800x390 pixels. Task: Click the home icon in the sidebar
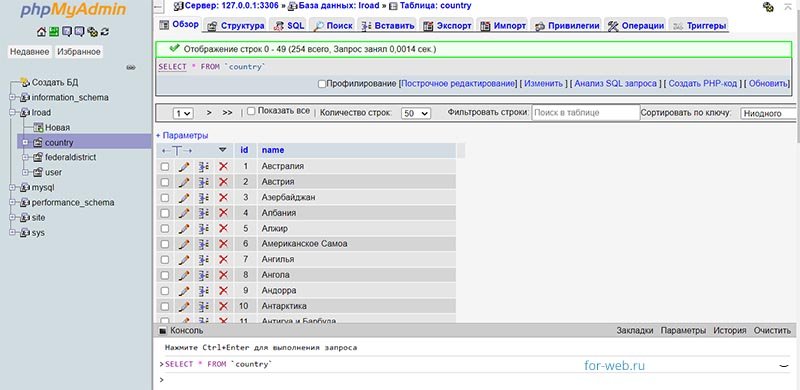pyautogui.click(x=42, y=32)
